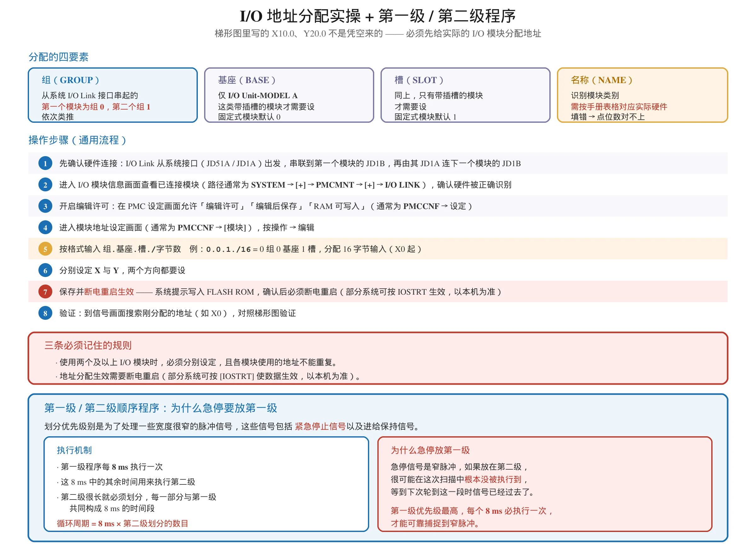Click the I/O Unit-MODEL A bold text

pyautogui.click(x=263, y=96)
